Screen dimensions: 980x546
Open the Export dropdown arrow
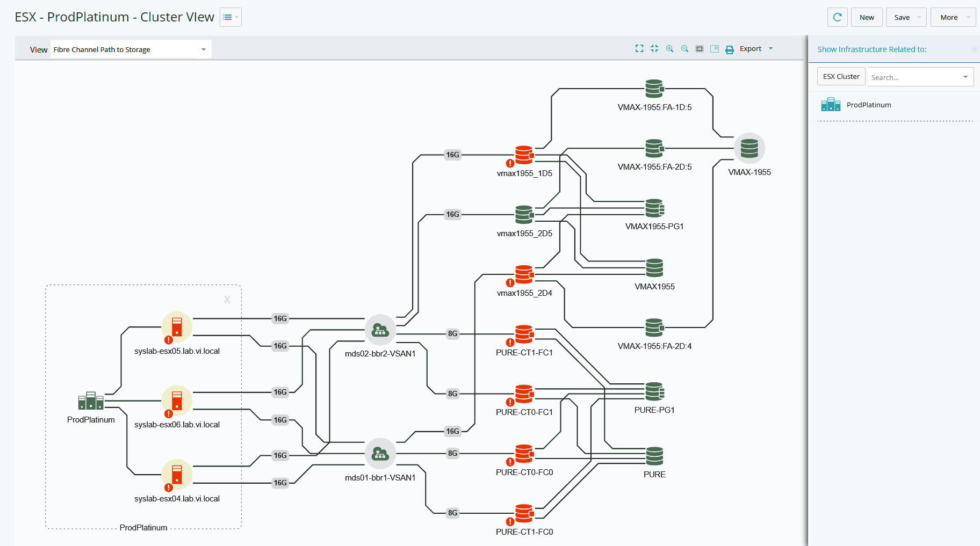pyautogui.click(x=770, y=48)
